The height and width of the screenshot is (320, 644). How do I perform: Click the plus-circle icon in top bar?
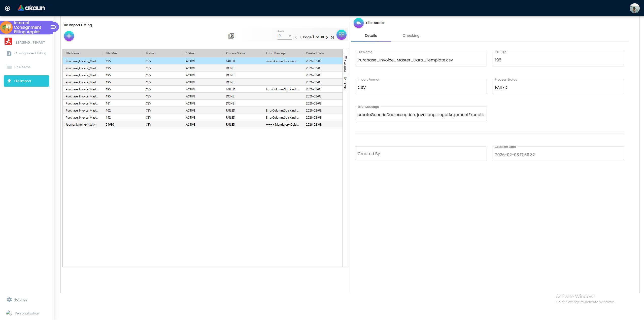click(x=8, y=8)
